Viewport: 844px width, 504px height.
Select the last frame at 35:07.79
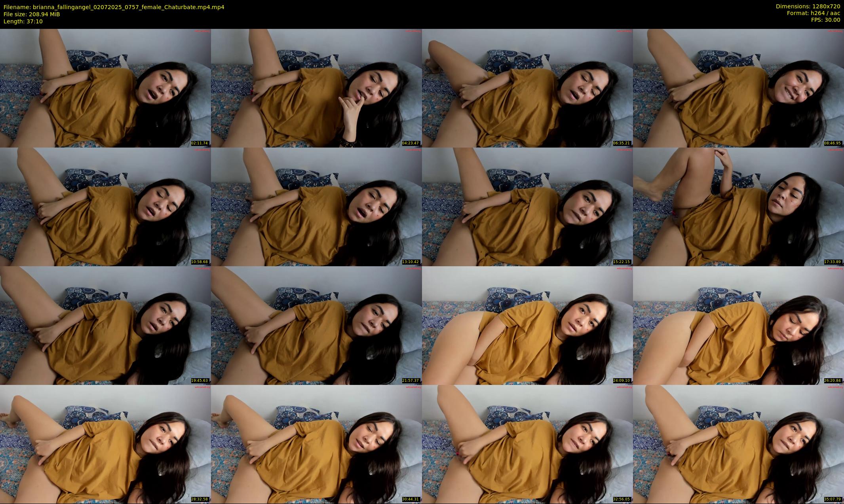coord(738,444)
